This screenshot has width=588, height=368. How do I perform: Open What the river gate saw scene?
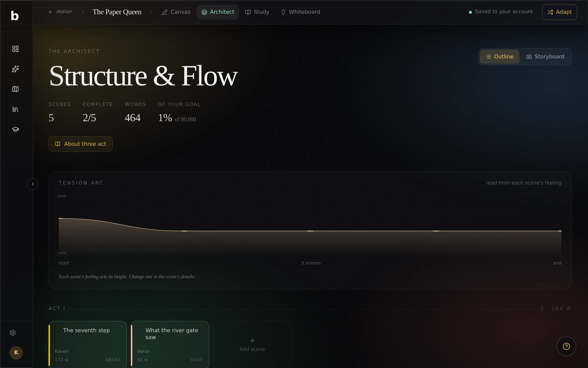[170, 344]
